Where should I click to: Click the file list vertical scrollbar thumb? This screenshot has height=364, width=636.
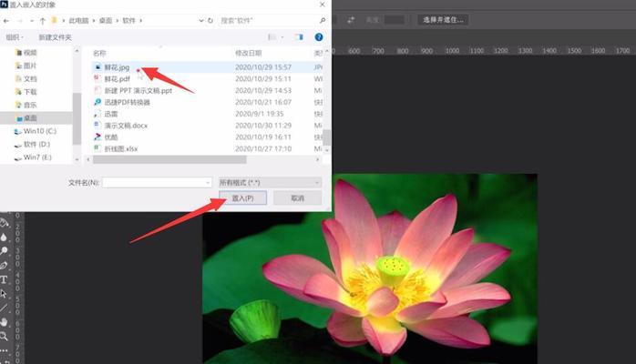(326, 137)
